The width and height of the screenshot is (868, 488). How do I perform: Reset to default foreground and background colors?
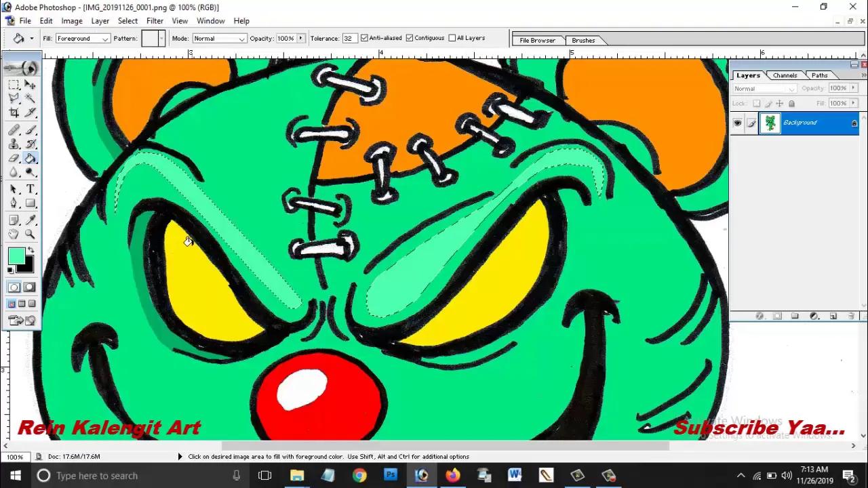10,270
